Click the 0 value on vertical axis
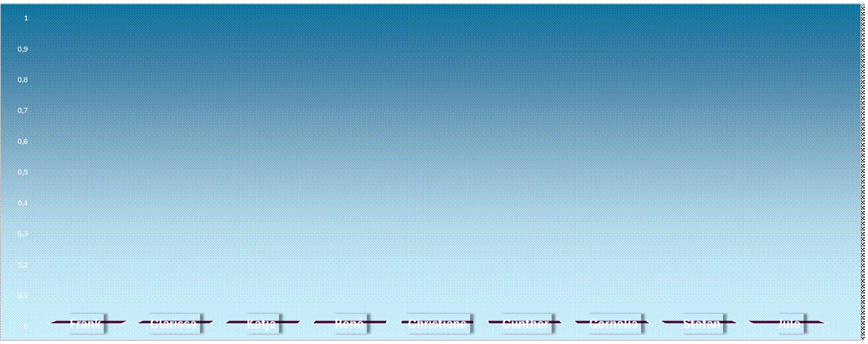868x344 pixels. [x=26, y=326]
